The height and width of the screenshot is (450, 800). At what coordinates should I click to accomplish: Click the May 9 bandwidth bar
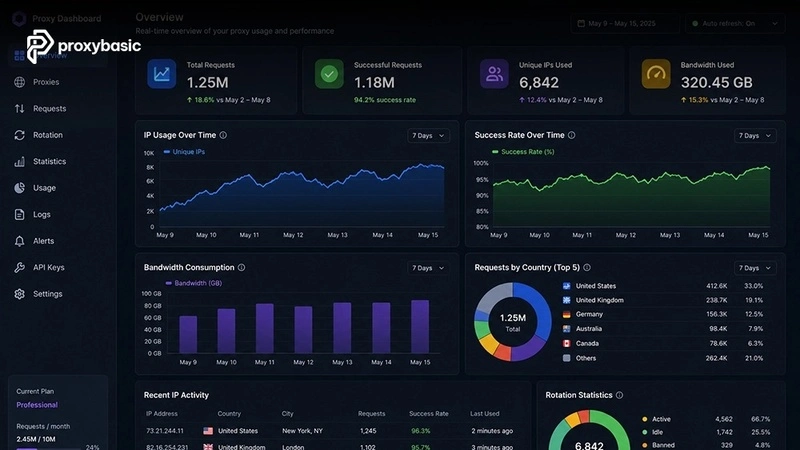pyautogui.click(x=188, y=334)
